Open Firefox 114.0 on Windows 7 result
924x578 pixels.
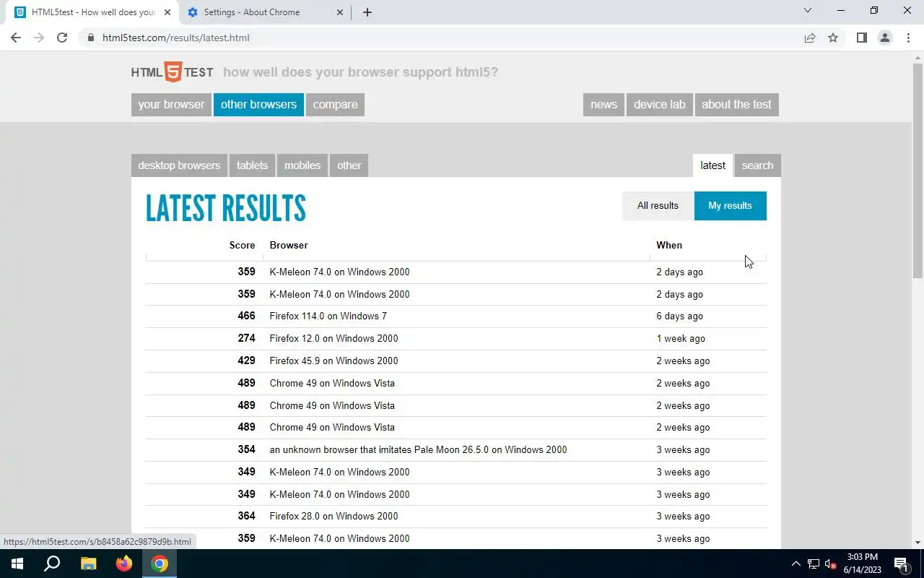click(328, 316)
